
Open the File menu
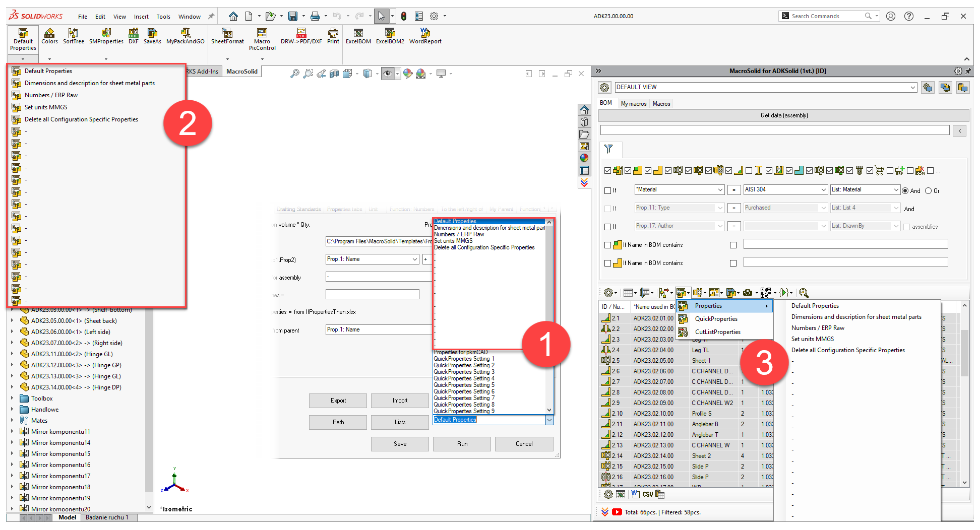coord(83,17)
